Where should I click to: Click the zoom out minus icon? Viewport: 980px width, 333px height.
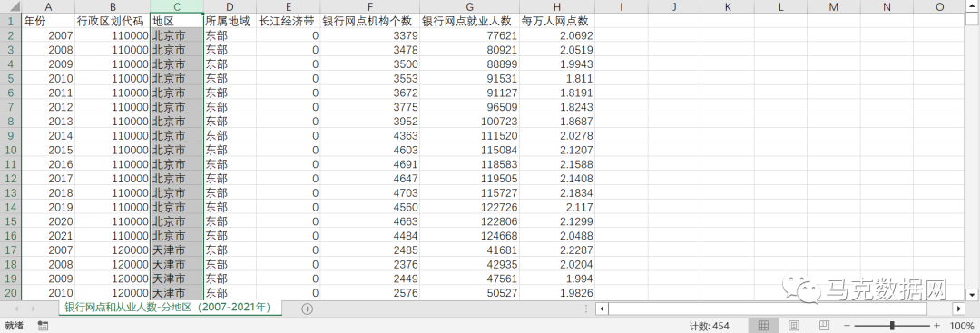(847, 326)
